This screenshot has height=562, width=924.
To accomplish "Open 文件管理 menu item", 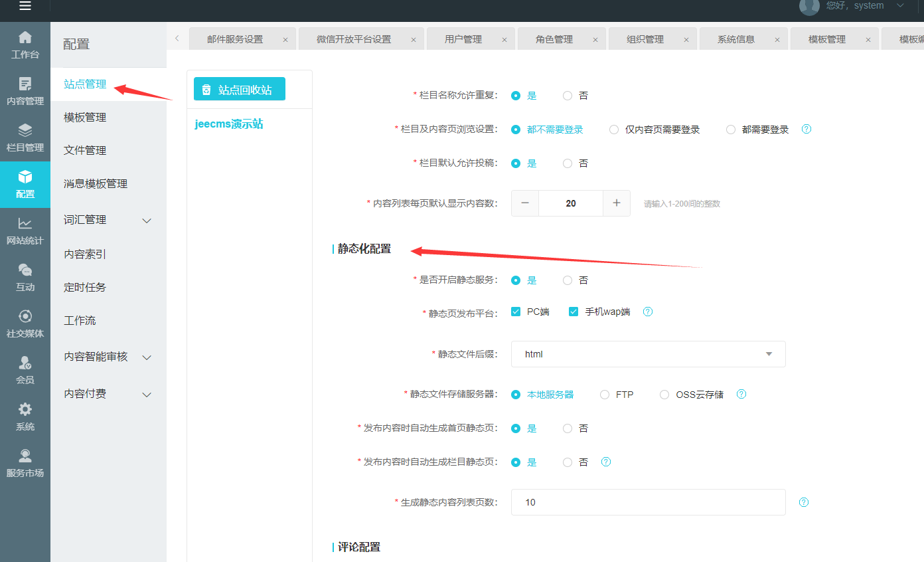I will (85, 151).
